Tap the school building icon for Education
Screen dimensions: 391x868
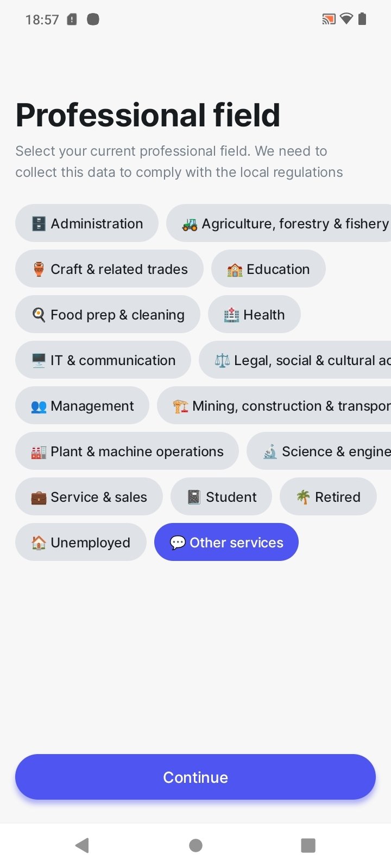(235, 269)
